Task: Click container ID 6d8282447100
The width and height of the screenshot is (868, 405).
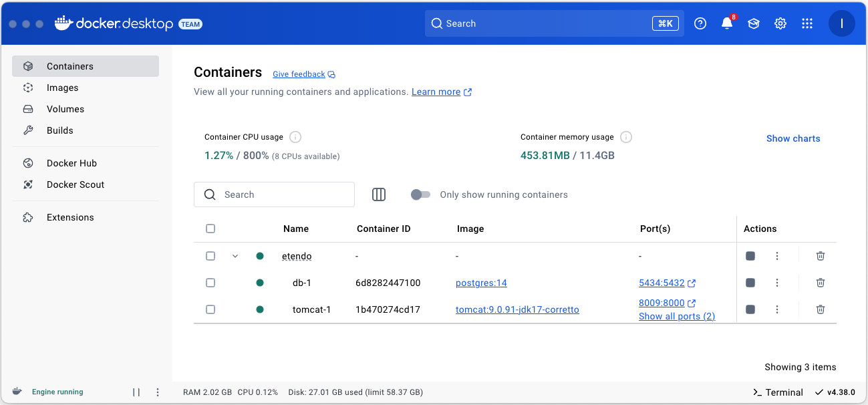Action: pyautogui.click(x=388, y=283)
